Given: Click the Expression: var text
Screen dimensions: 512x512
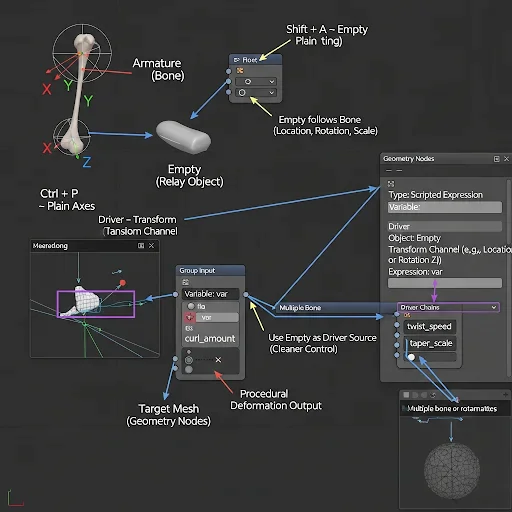Looking at the screenshot, I should [415, 272].
